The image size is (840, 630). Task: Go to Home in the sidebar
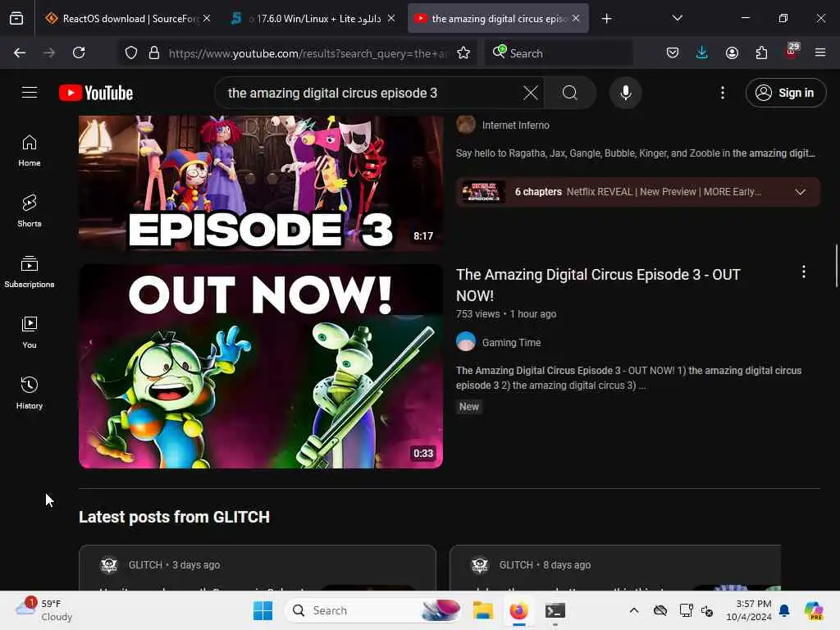coord(30,151)
